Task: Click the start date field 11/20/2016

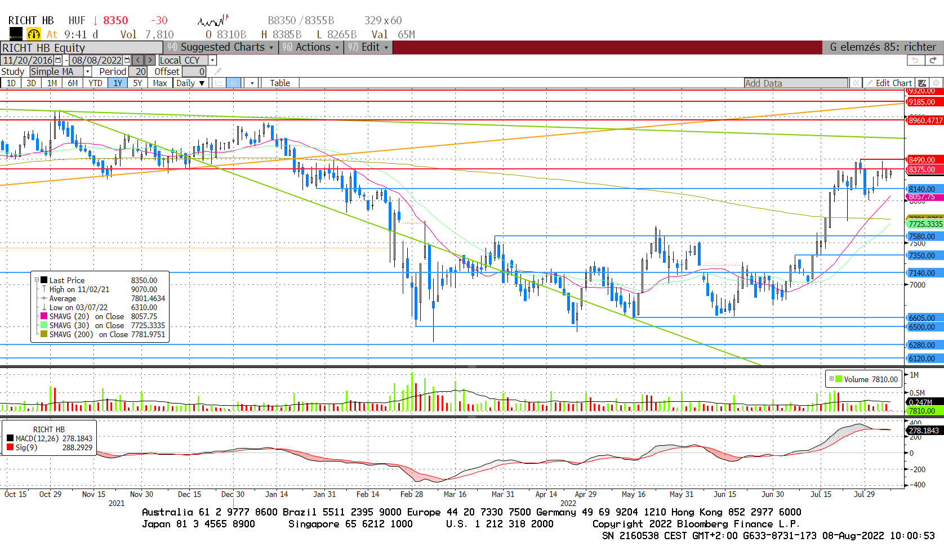Action: (28, 60)
